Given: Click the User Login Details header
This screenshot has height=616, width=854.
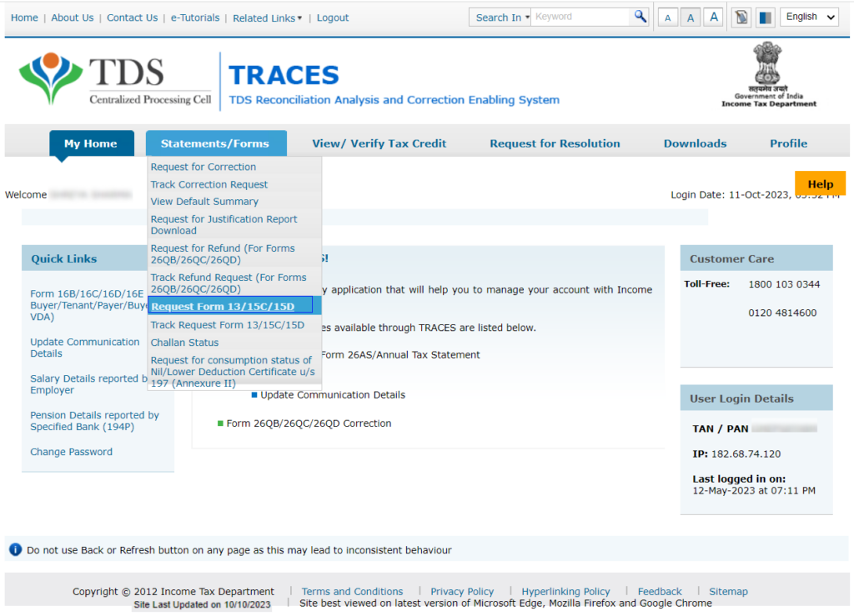Looking at the screenshot, I should 756,398.
